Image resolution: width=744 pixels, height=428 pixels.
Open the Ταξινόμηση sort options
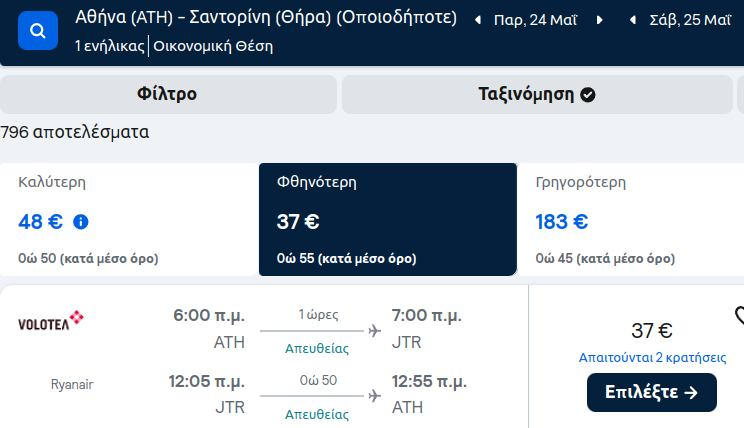537,94
